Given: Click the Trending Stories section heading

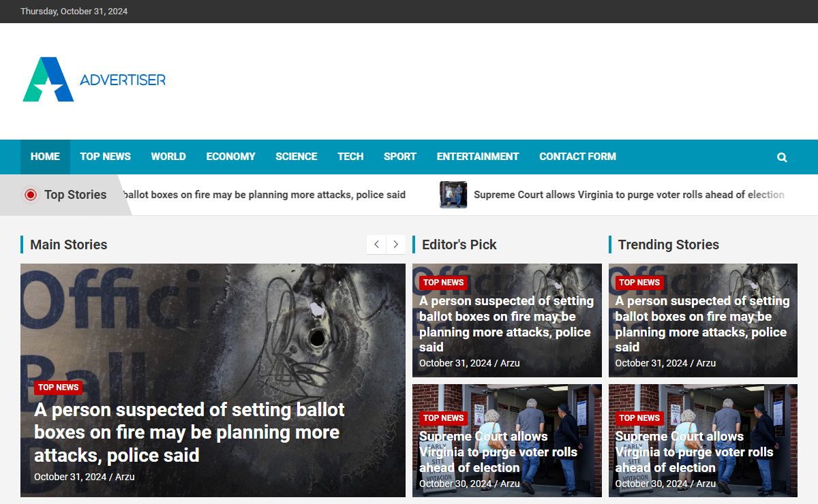Looking at the screenshot, I should click(x=669, y=245).
